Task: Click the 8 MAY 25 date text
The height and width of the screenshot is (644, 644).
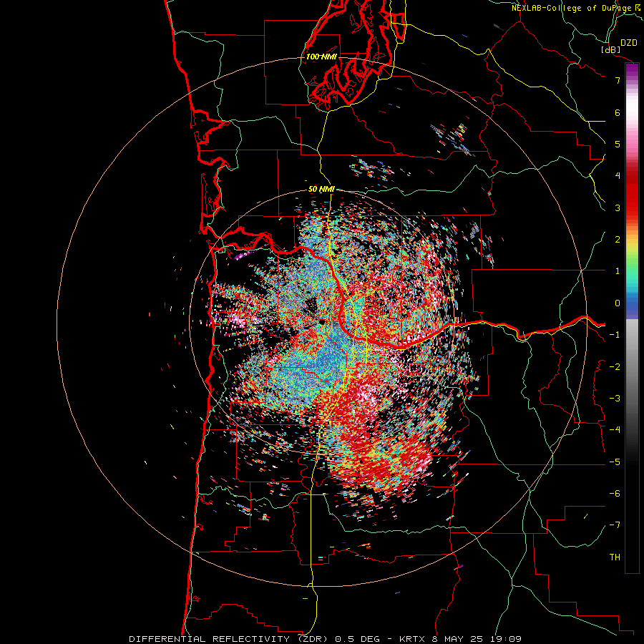Action: 457,639
